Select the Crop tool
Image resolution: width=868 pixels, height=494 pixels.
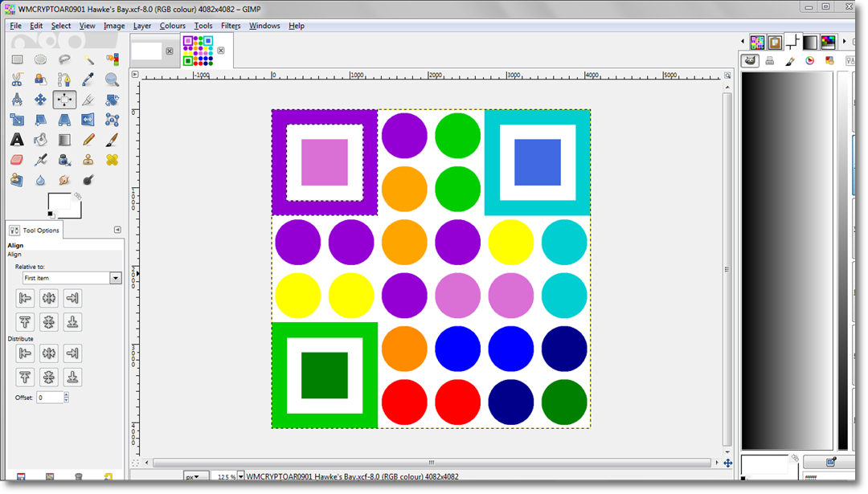[88, 100]
